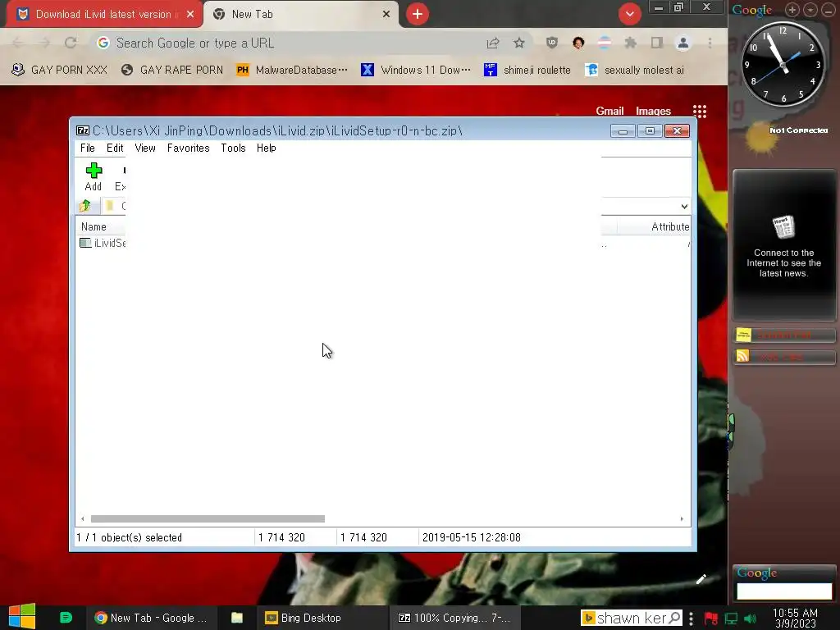Click the Gmail link on New Tab page
Image resolution: width=840 pixels, height=630 pixels.
pos(609,111)
